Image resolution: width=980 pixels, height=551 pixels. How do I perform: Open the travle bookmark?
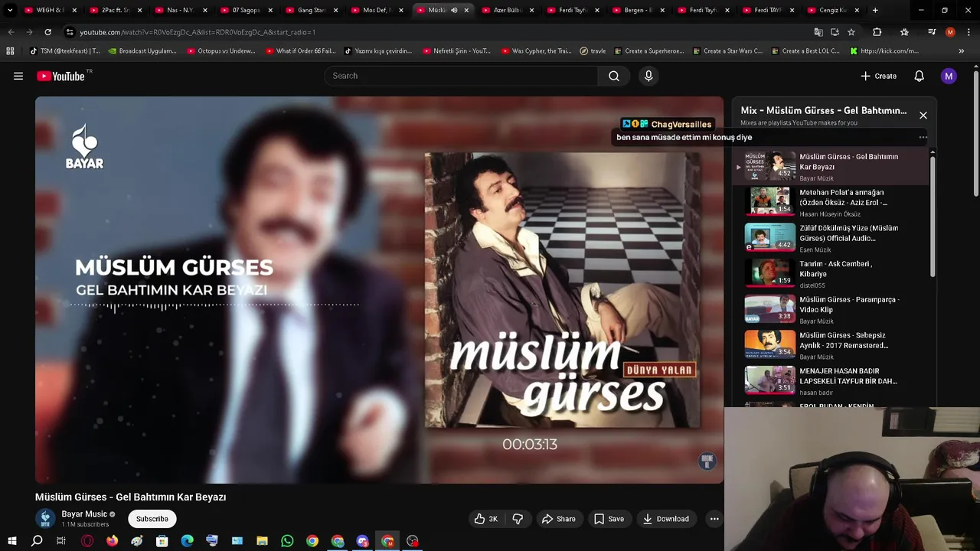point(593,51)
